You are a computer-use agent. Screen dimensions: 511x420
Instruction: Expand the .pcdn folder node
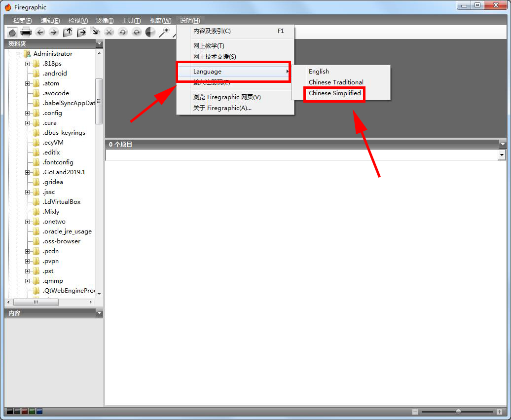click(28, 251)
